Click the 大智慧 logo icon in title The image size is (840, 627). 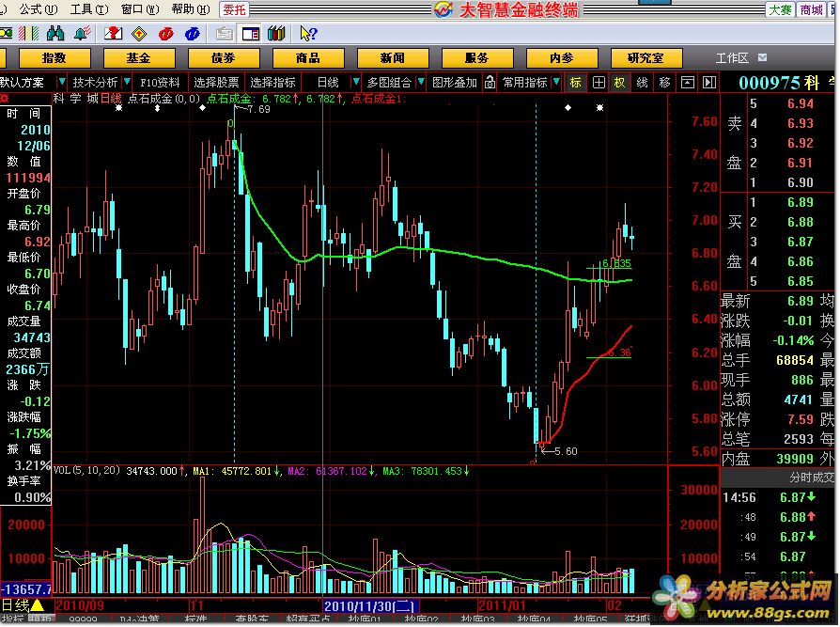click(x=443, y=9)
